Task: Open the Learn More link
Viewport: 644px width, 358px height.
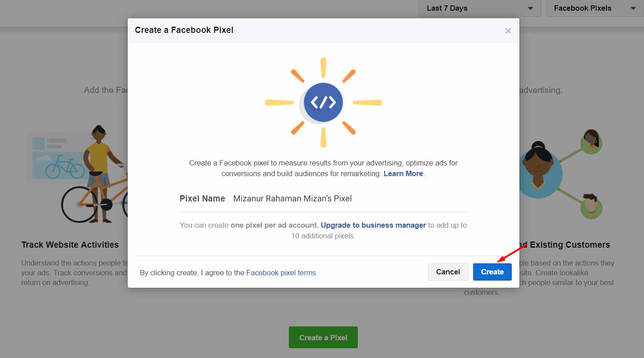Action: tap(403, 173)
